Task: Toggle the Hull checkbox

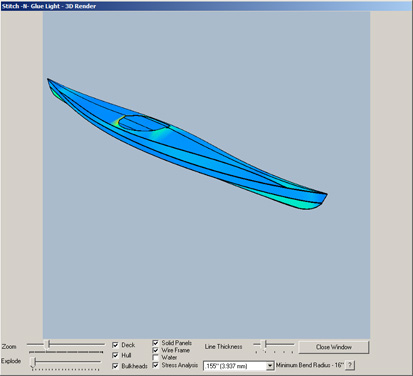Action: point(115,355)
